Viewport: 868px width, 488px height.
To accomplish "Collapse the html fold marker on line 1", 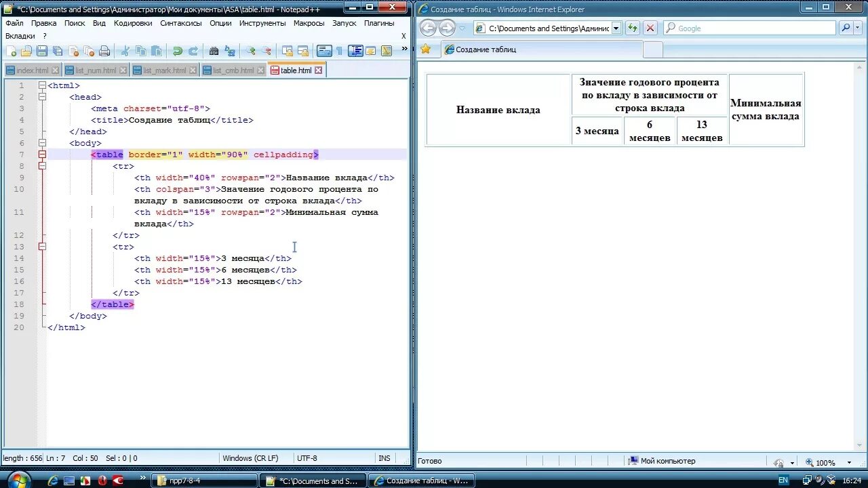I will pyautogui.click(x=42, y=85).
